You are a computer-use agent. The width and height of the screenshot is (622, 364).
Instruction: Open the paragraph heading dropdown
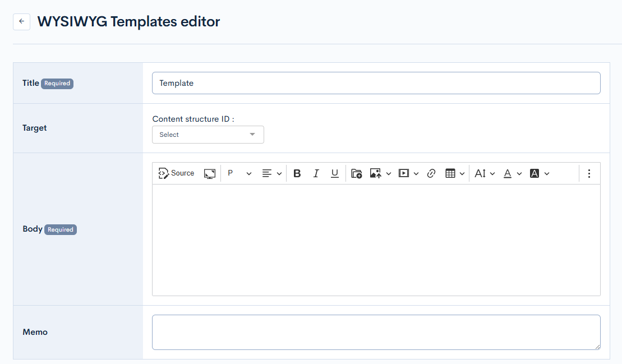239,174
